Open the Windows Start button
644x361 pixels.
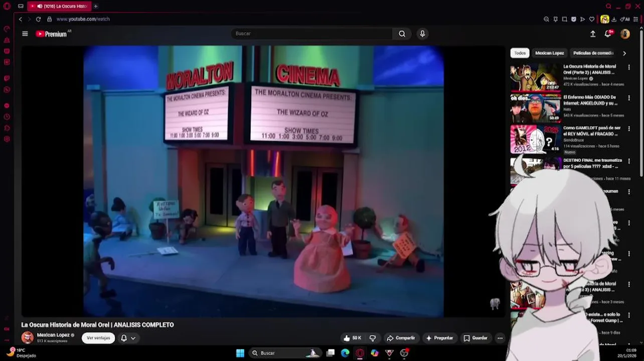pos(240,353)
